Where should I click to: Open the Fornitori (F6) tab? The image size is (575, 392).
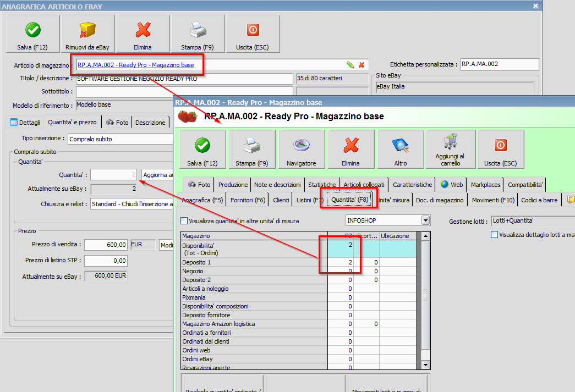[248, 200]
